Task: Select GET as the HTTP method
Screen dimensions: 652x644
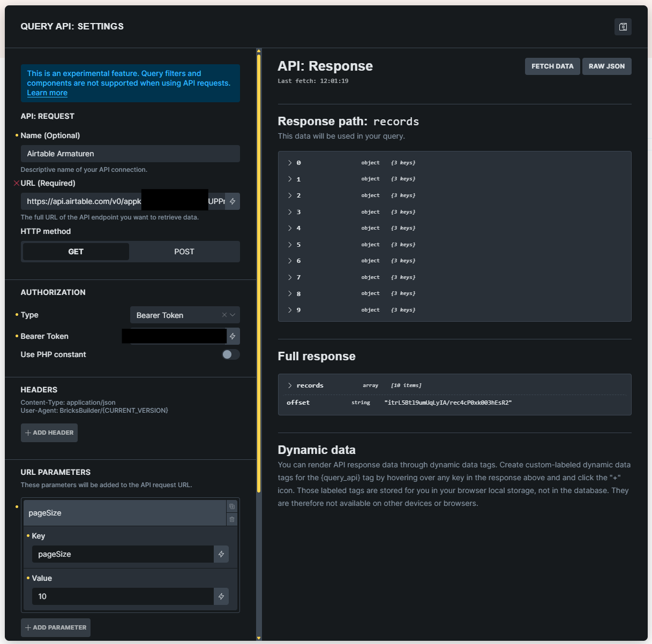Action: click(x=76, y=252)
